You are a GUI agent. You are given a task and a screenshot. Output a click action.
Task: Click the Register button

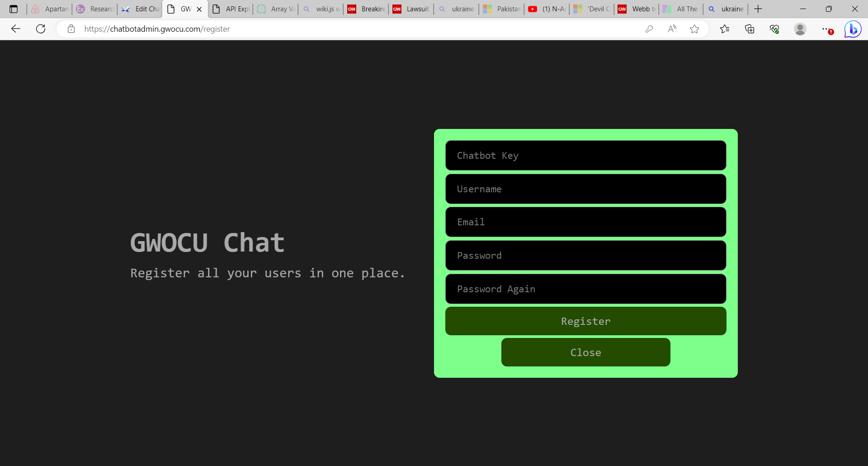(585, 321)
